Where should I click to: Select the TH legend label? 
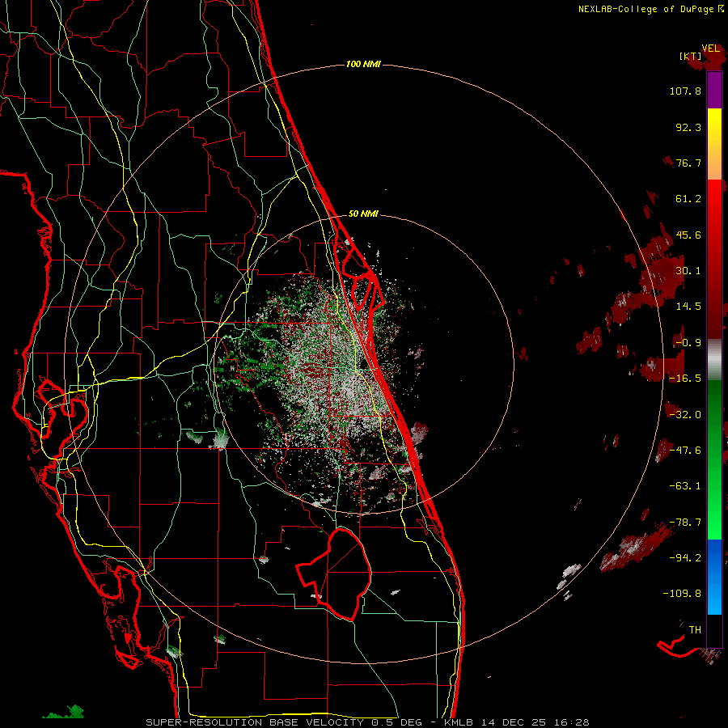coord(695,630)
